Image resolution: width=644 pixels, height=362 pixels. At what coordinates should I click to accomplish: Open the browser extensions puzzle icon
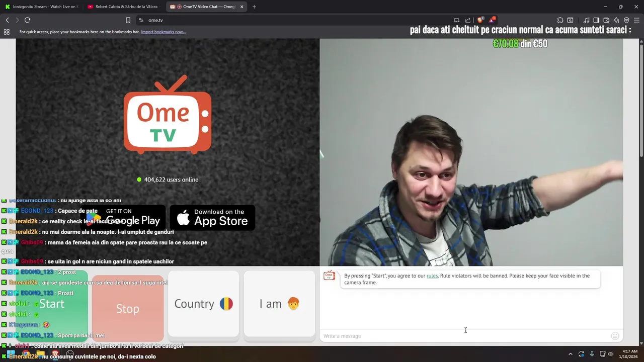[x=560, y=20]
